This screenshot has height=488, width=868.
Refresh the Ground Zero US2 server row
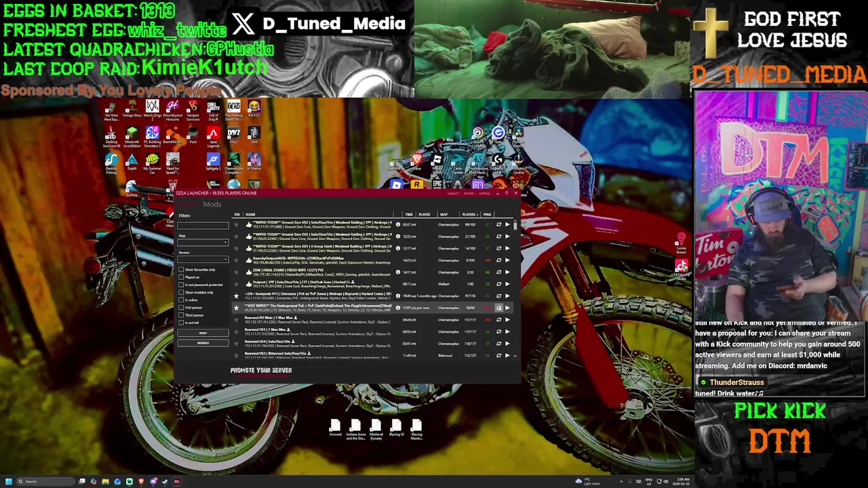click(x=498, y=224)
